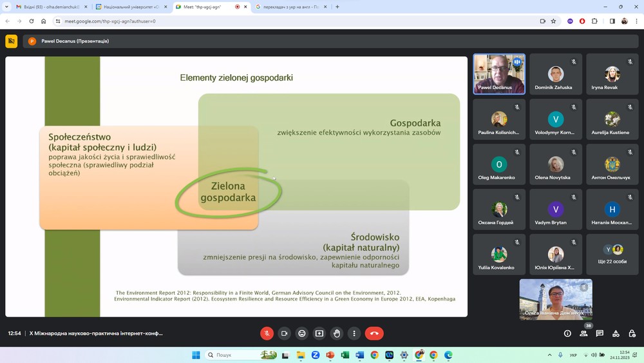Open the meeting details info icon
The width and height of the screenshot is (644, 363).
(x=567, y=333)
